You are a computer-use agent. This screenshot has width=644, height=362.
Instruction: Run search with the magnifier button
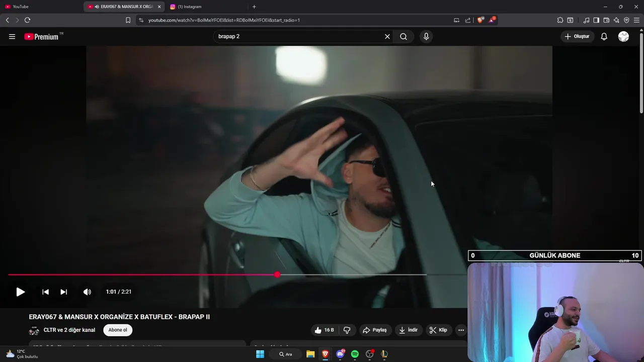404,36
